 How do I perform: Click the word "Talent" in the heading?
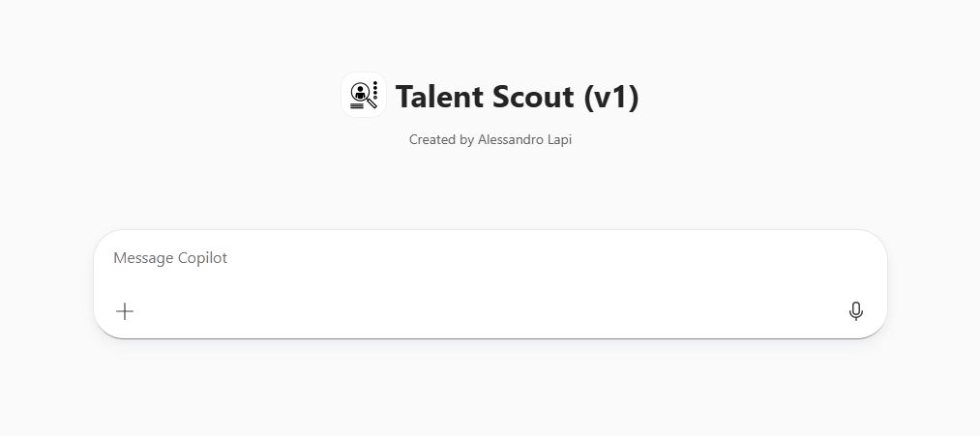(438, 97)
